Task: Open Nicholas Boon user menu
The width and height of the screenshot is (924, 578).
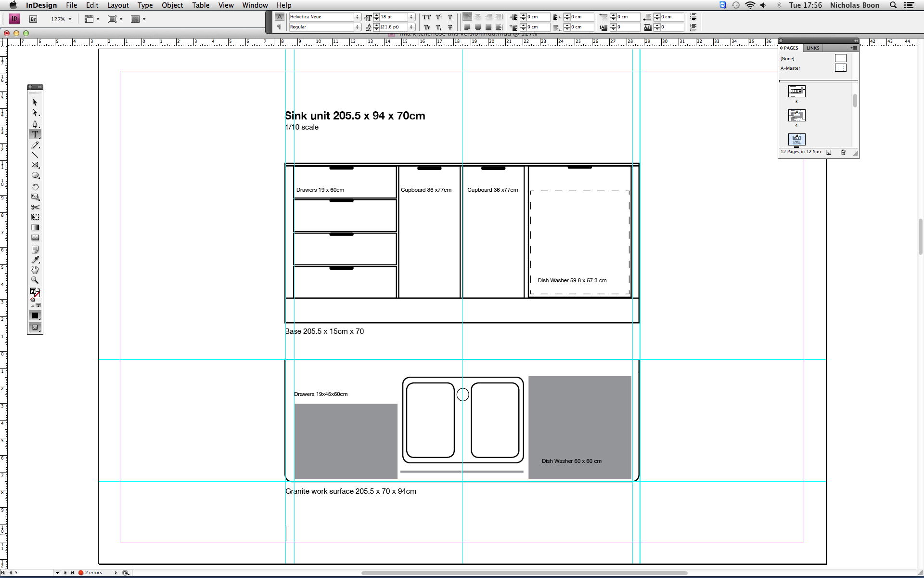Action: click(x=855, y=5)
